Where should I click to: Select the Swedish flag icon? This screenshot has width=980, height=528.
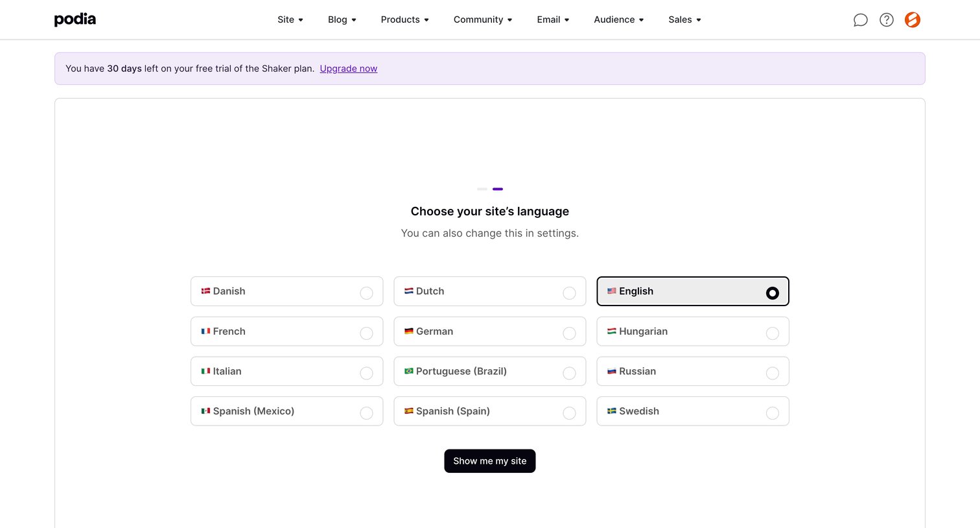point(611,411)
